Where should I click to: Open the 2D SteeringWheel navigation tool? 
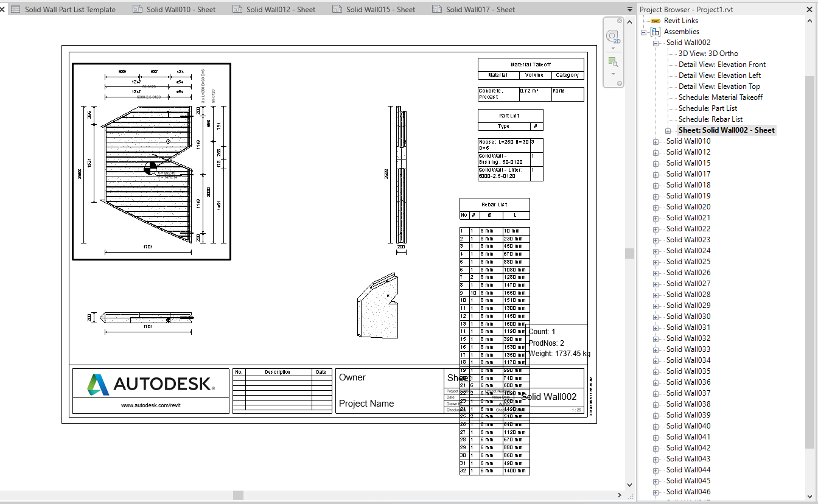point(612,36)
